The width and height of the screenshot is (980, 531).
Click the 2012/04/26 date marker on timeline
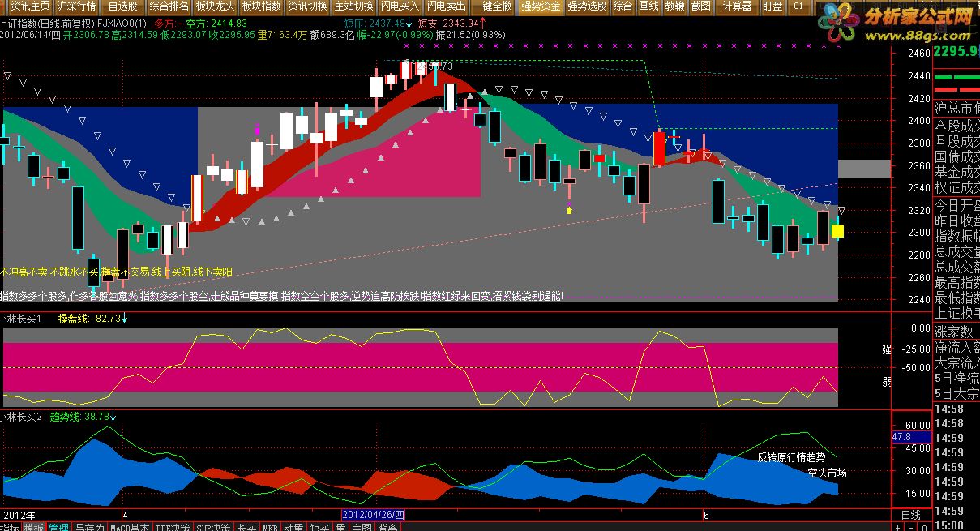pyautogui.click(x=374, y=515)
